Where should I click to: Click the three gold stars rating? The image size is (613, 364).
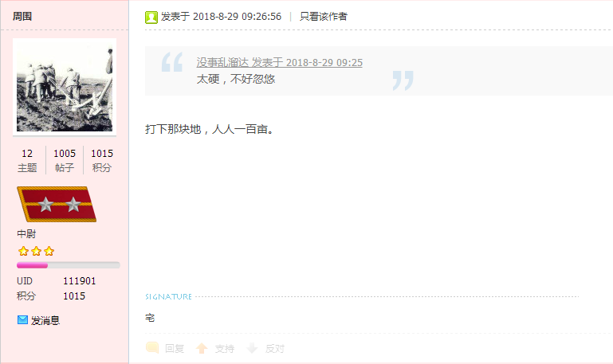tap(36, 251)
